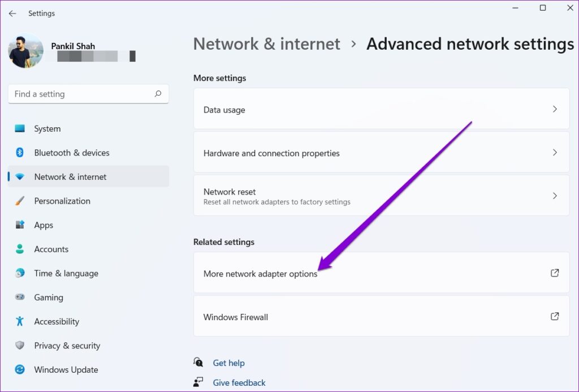579x392 pixels.
Task: Select the Privacy & security shield icon
Action: click(x=20, y=346)
